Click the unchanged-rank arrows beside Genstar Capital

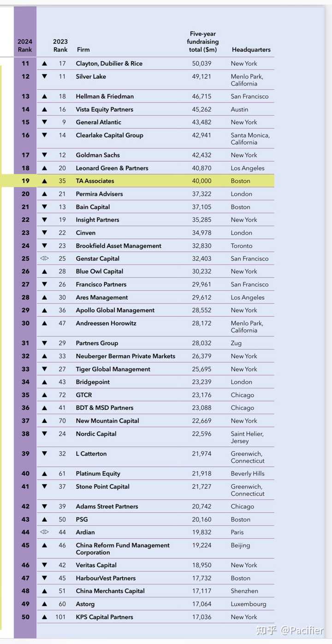[x=44, y=258]
